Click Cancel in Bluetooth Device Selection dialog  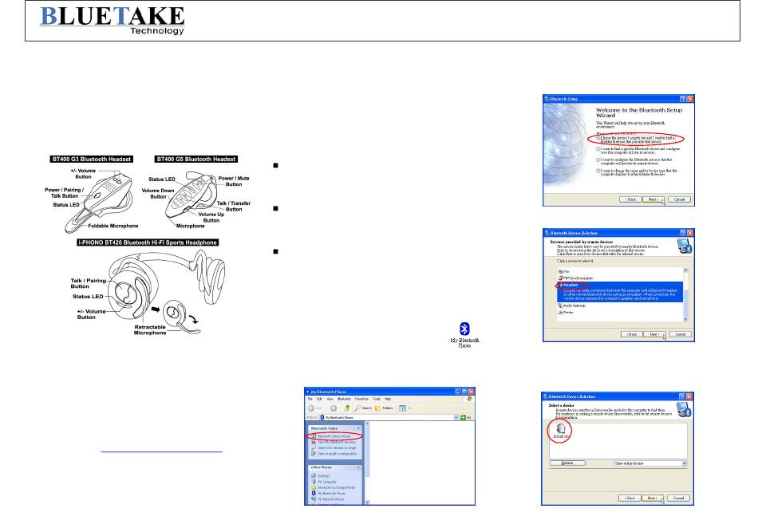coord(679,498)
